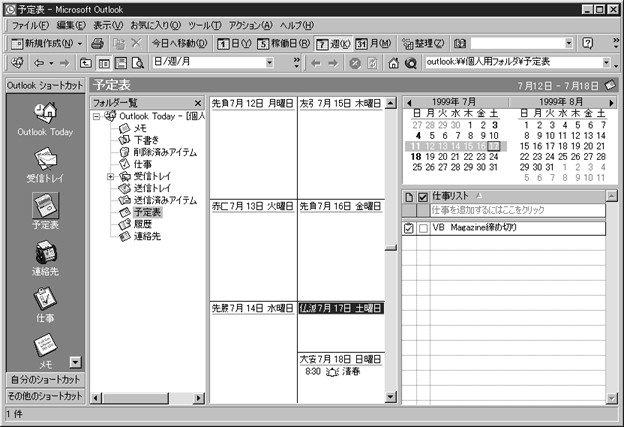Expand the 受信トレイ folder tree node
Image resolution: width=624 pixels, height=427 pixels.
[x=110, y=177]
